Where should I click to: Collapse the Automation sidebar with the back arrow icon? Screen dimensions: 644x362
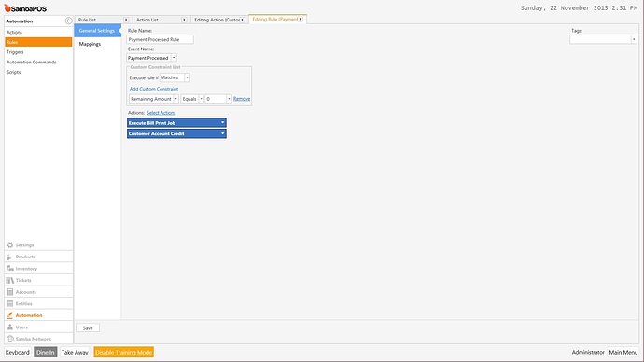coord(68,21)
